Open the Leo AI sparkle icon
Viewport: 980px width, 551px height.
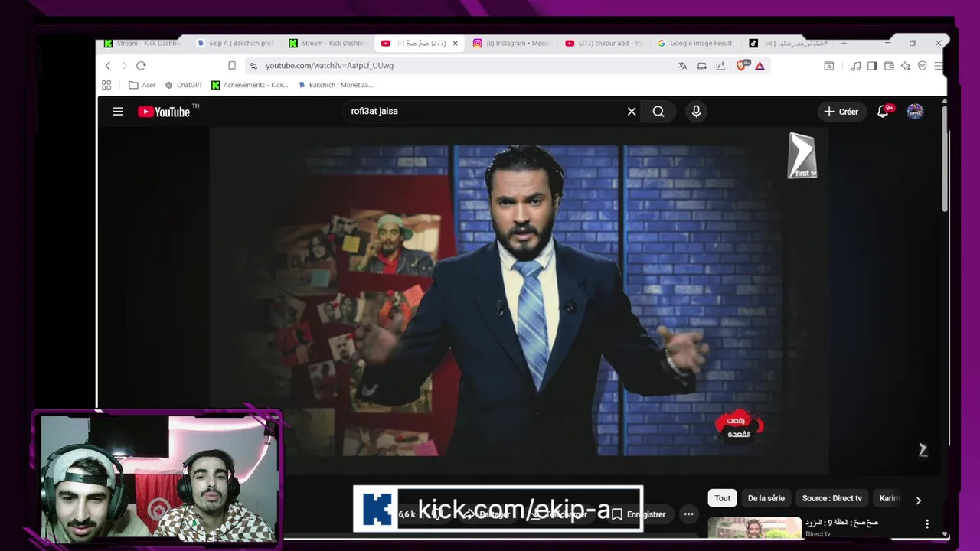tap(906, 66)
